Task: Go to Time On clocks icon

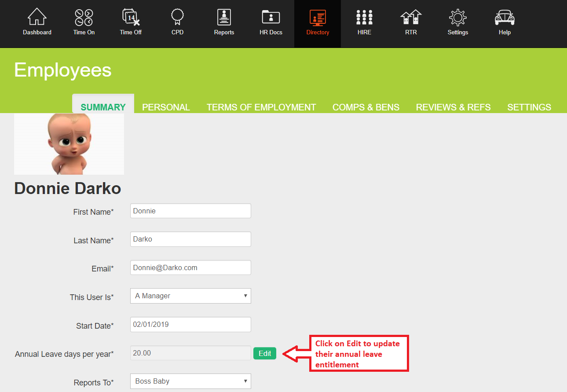Action: click(x=84, y=18)
